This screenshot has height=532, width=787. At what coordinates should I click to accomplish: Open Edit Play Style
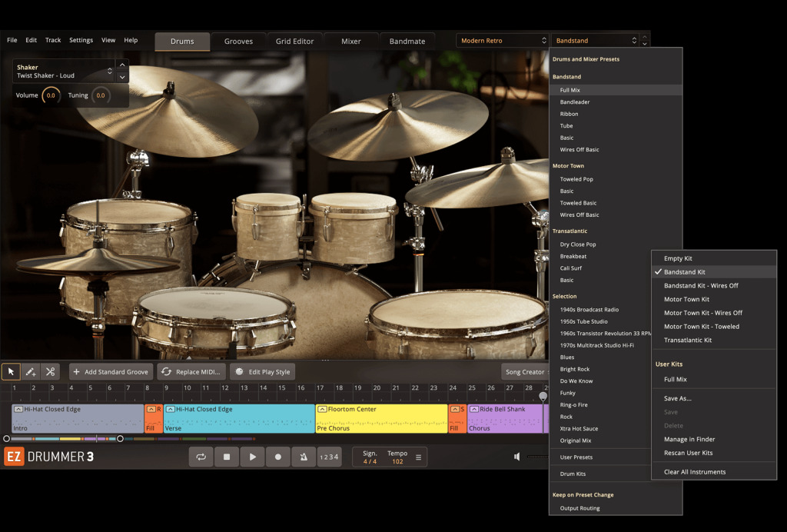point(263,372)
